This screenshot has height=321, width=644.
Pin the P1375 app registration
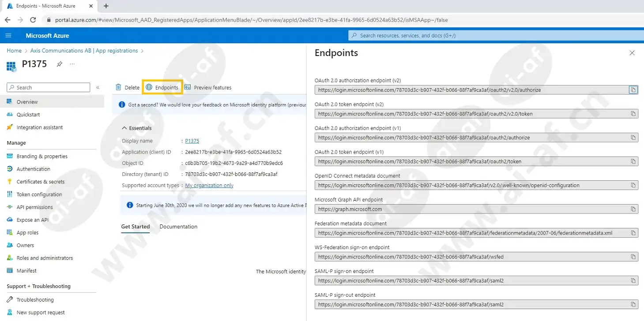60,64
